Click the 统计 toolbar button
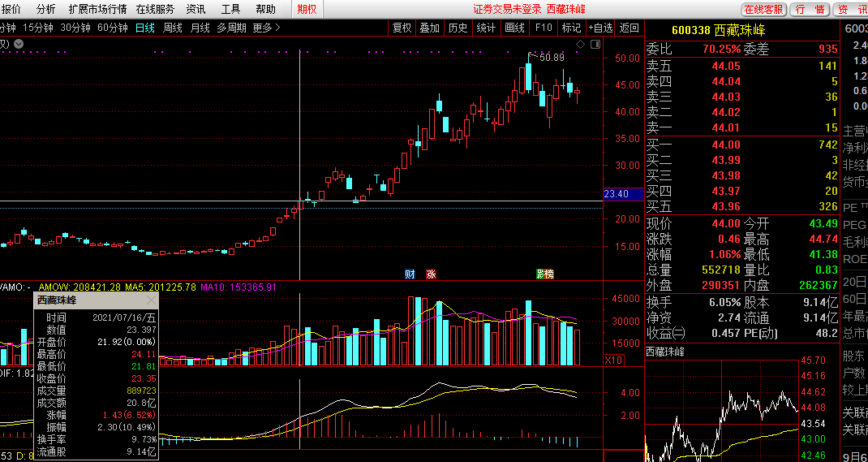Image resolution: width=868 pixels, height=462 pixels. [x=486, y=28]
